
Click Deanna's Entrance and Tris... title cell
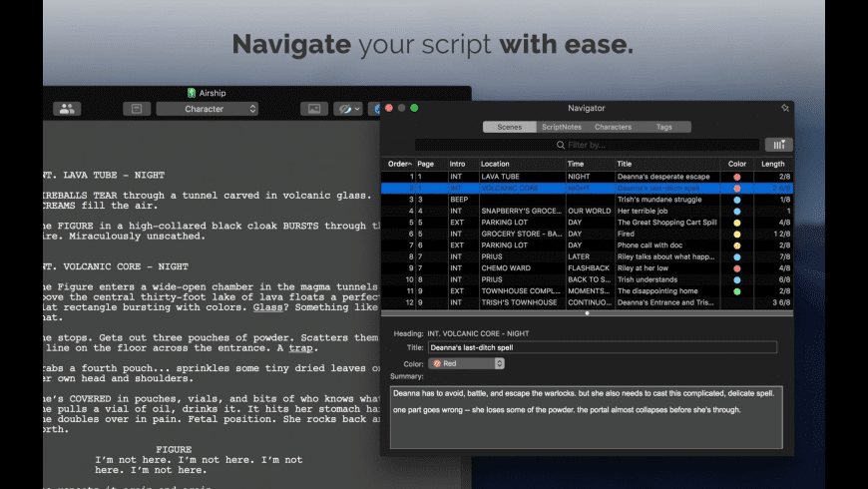coord(665,302)
